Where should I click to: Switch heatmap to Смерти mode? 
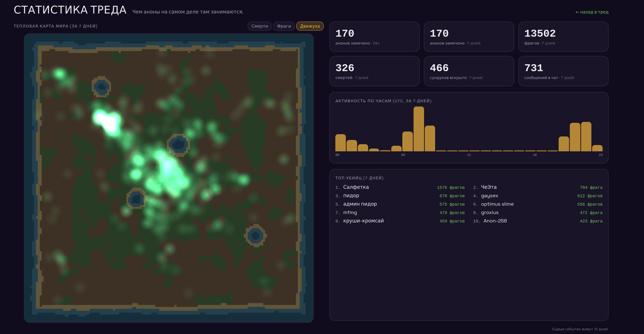[x=260, y=26]
